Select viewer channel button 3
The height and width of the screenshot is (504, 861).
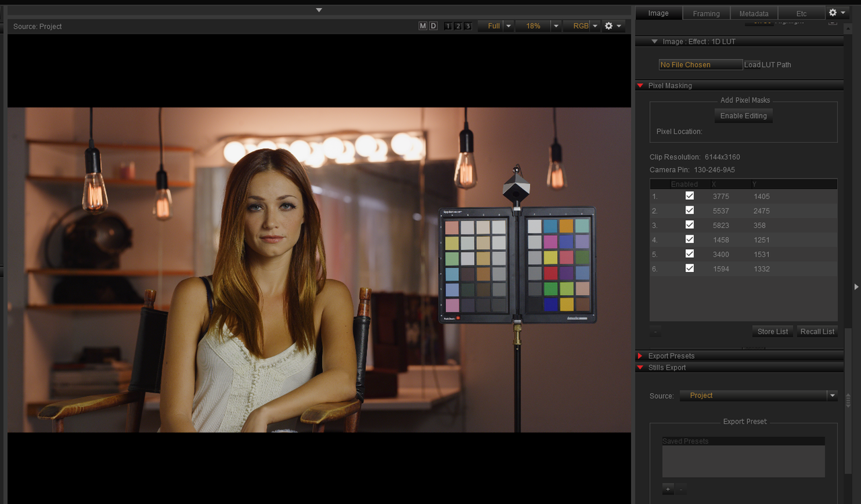[467, 26]
